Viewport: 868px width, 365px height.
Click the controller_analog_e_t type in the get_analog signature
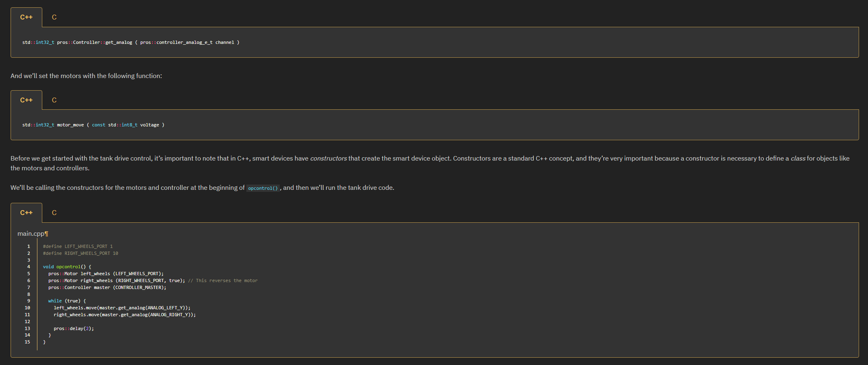(184, 42)
